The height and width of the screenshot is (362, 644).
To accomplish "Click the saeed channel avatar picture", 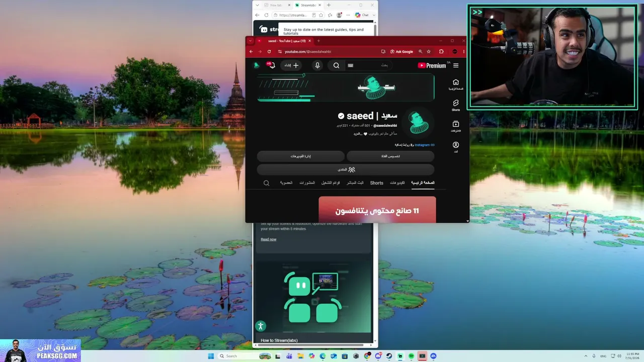I will [x=418, y=123].
